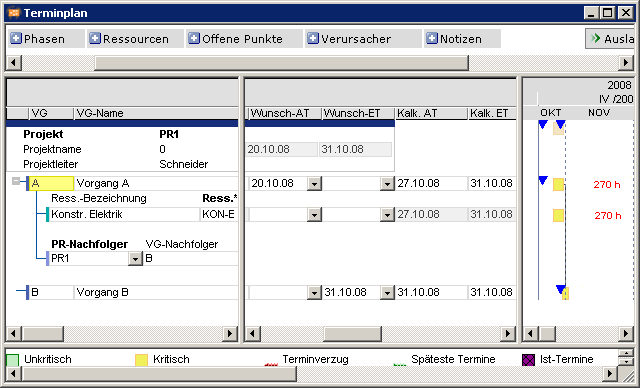Open the PR-Nachfolger PR1 dropdown
This screenshot has height=388, width=640.
pyautogui.click(x=135, y=259)
